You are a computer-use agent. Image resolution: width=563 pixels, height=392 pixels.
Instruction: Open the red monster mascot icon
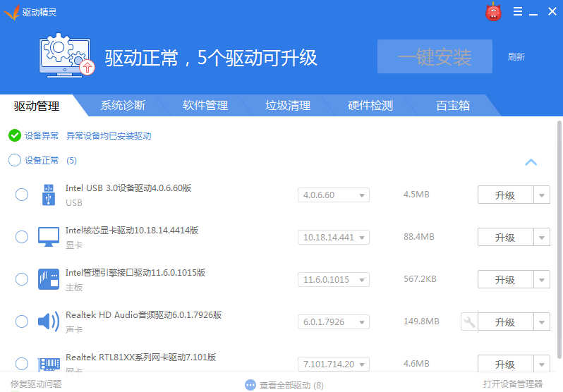click(493, 11)
